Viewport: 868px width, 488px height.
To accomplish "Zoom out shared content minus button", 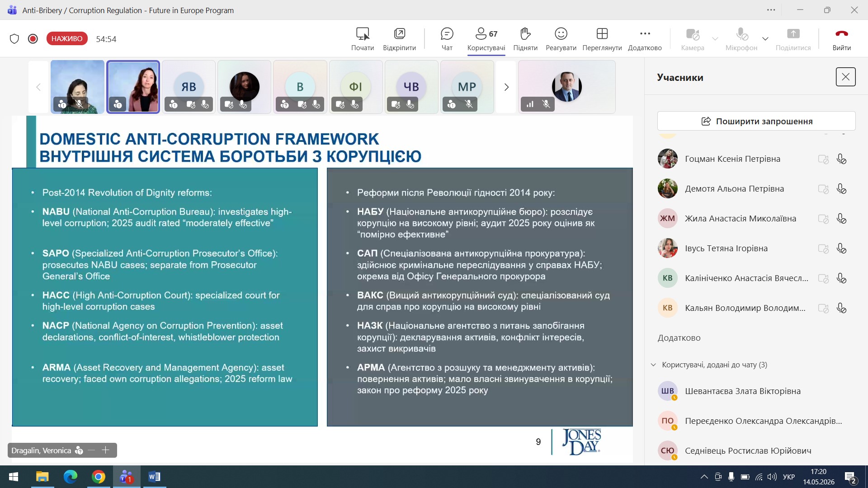I will pos(92,450).
